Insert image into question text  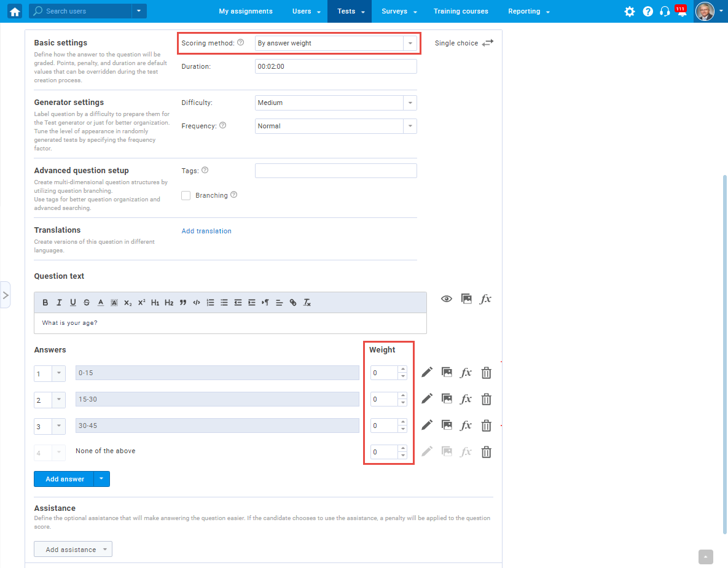(x=466, y=299)
